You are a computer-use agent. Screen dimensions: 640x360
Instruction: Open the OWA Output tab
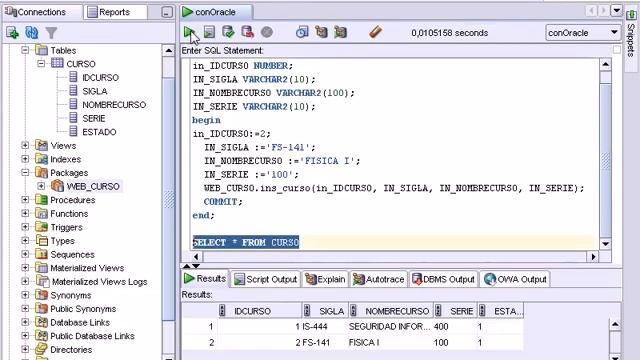point(515,279)
